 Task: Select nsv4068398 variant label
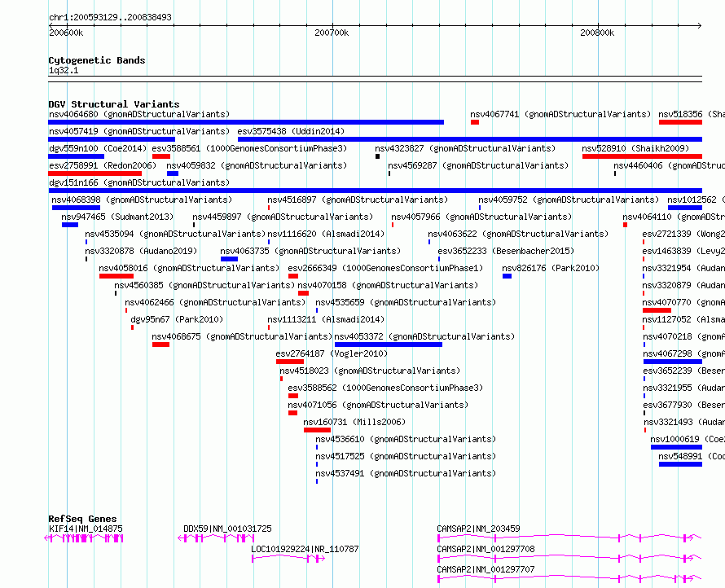(x=142, y=200)
